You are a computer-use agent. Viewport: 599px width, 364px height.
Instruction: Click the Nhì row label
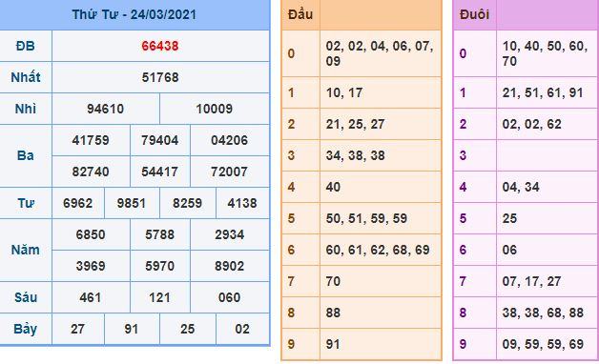coord(26,109)
